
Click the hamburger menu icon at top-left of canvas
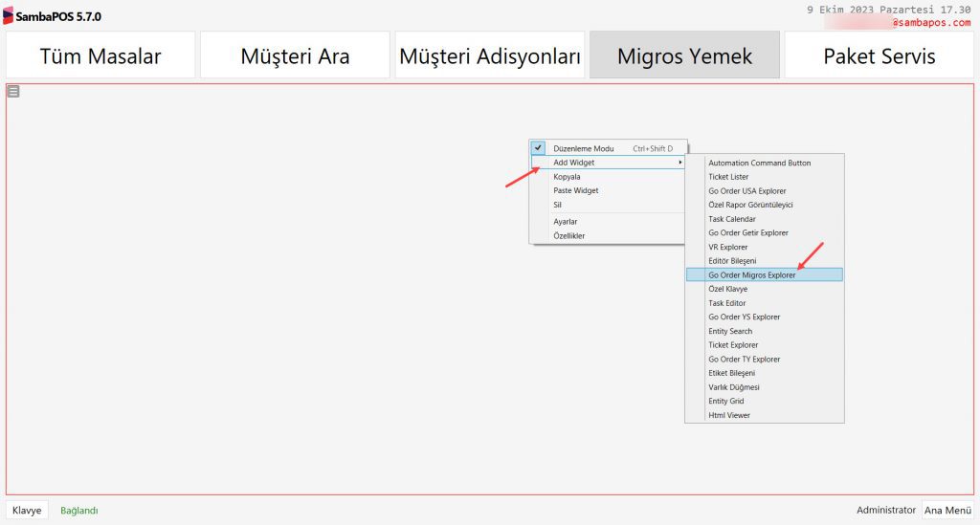(13, 92)
